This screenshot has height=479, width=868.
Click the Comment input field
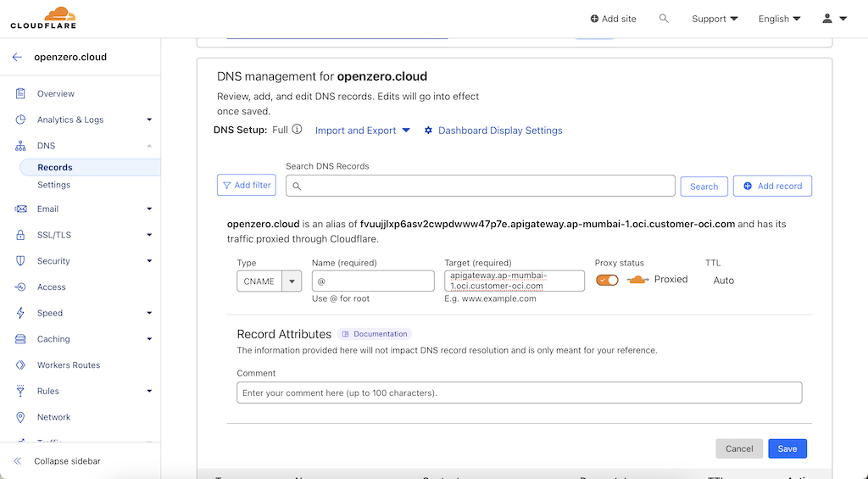(520, 393)
